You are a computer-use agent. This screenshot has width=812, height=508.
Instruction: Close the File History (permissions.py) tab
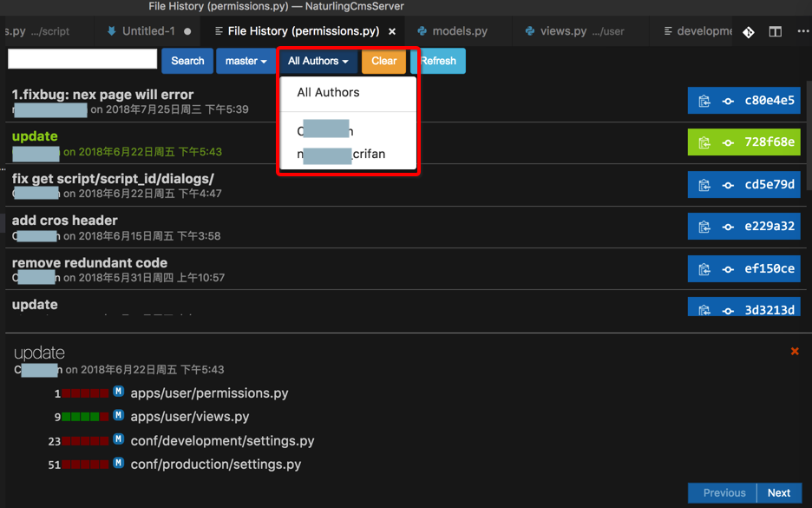(392, 31)
